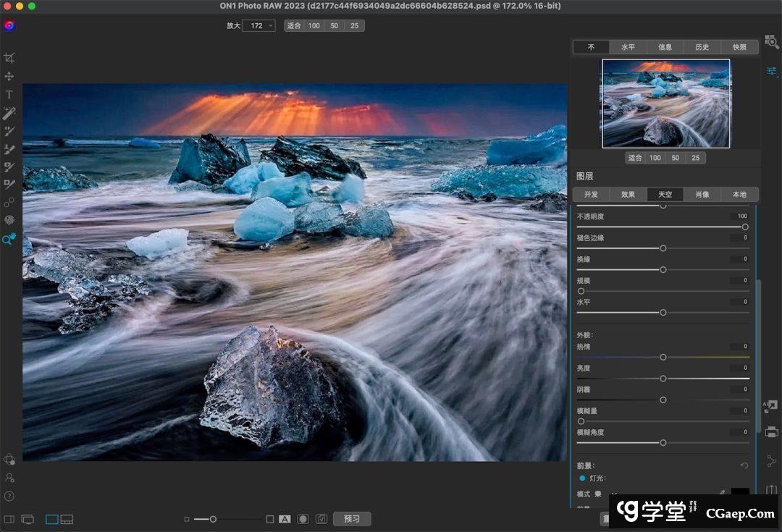
Task: Toggle the 灯光 radio button under 前景
Action: point(582,478)
